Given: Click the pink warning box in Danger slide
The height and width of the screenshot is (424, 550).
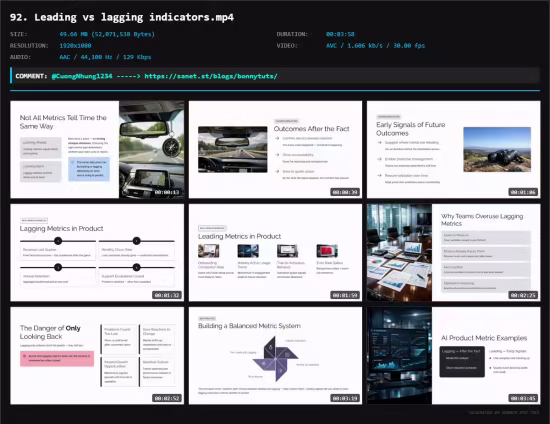Looking at the screenshot, I should click(57, 358).
